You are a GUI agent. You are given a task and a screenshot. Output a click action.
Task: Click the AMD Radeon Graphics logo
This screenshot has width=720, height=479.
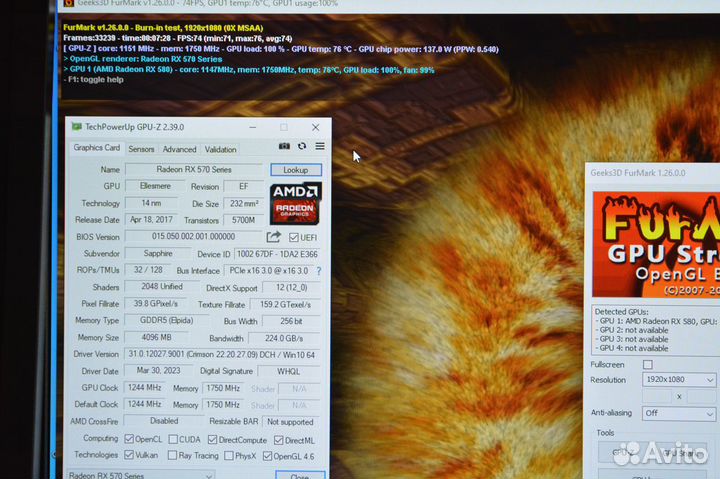pyautogui.click(x=295, y=203)
